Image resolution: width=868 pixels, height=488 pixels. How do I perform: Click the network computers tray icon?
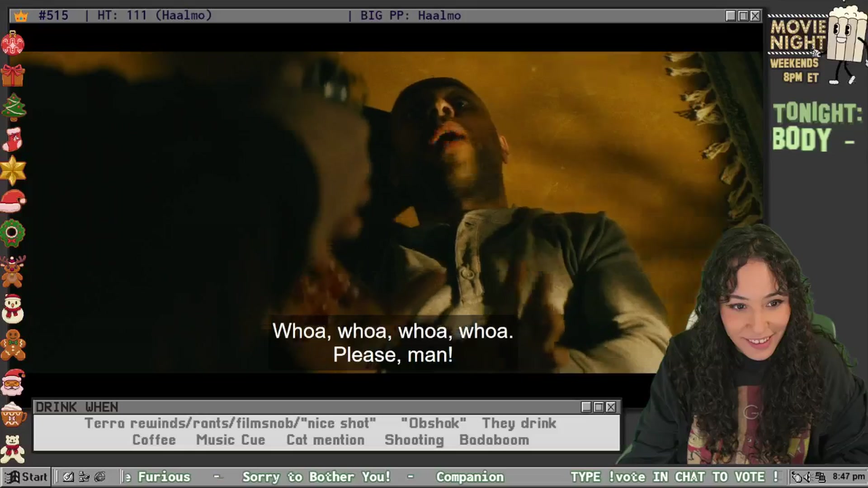pos(820,477)
